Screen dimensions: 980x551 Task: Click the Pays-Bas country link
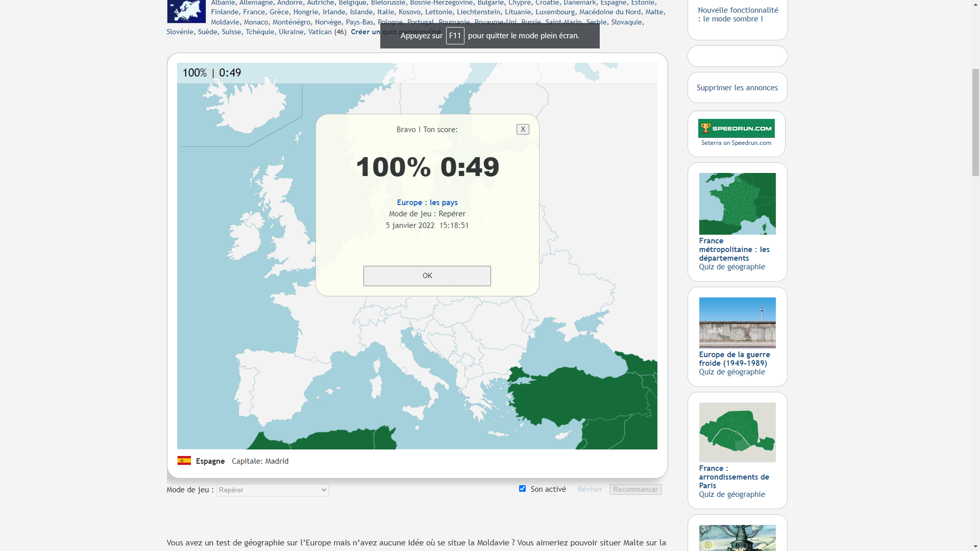[359, 22]
